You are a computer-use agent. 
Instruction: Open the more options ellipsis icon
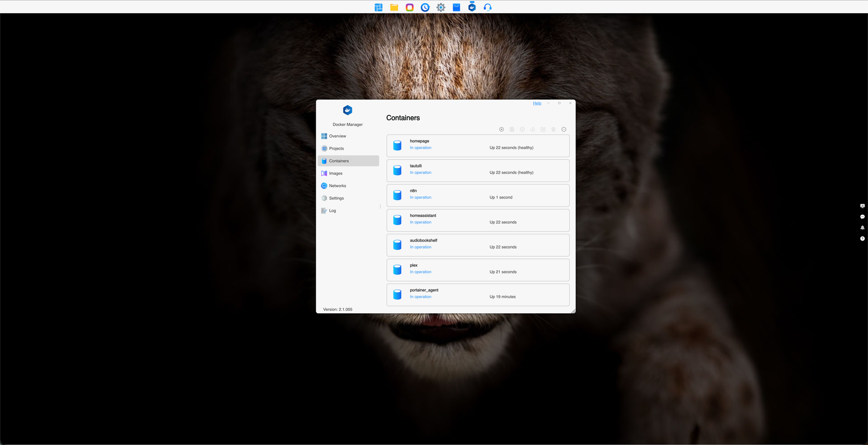[x=564, y=130]
